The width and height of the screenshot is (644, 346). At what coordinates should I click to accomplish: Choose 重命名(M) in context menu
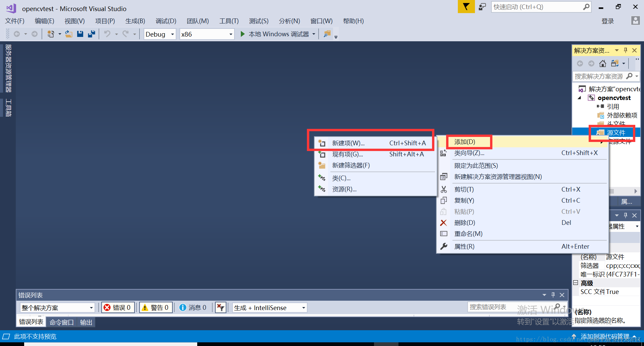tap(523, 234)
